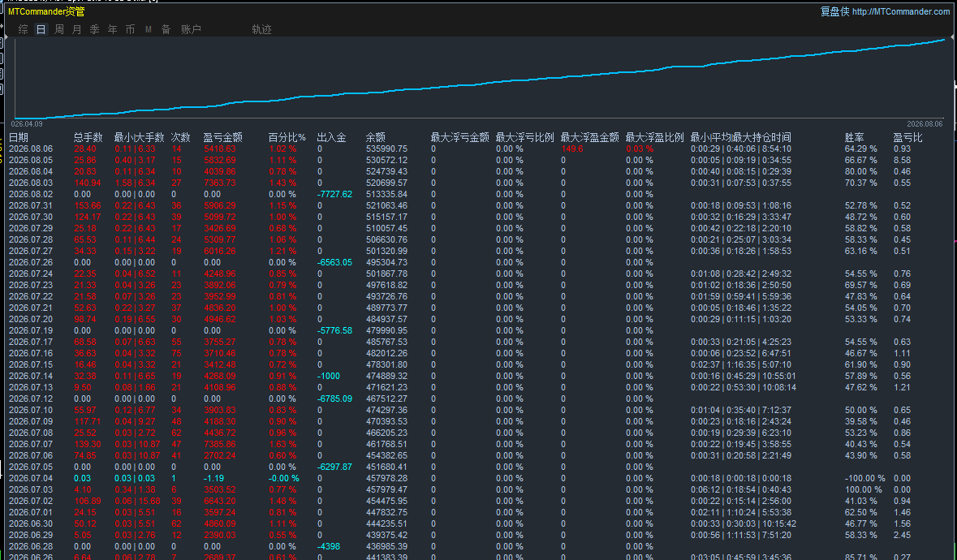
Task: Select the percentage 1.63 %
Action: click(x=282, y=444)
